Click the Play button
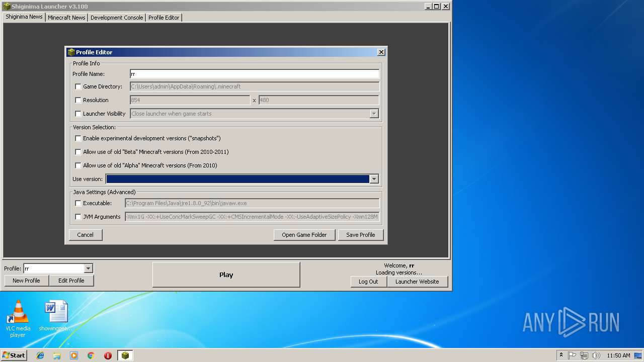The height and width of the screenshot is (362, 644). (x=226, y=275)
